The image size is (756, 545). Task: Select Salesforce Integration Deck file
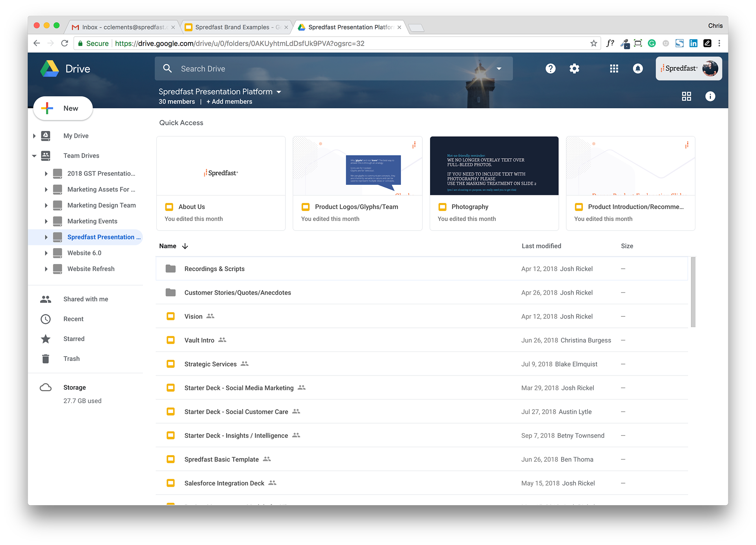pyautogui.click(x=422, y=483)
